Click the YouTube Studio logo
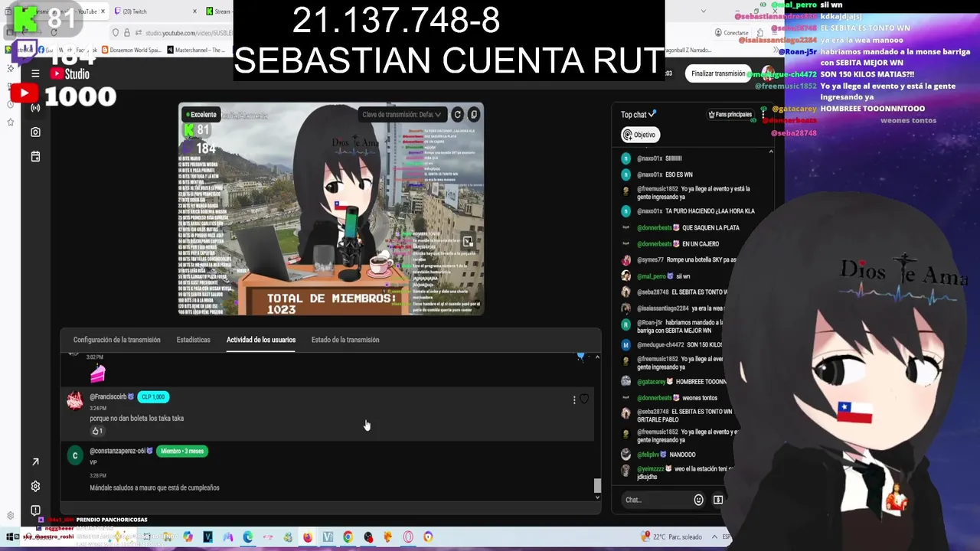 point(70,73)
